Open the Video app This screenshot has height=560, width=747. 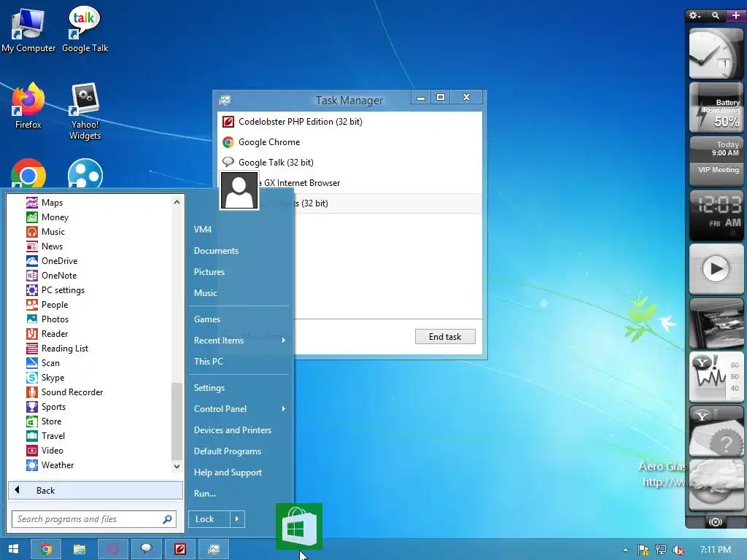click(44, 451)
